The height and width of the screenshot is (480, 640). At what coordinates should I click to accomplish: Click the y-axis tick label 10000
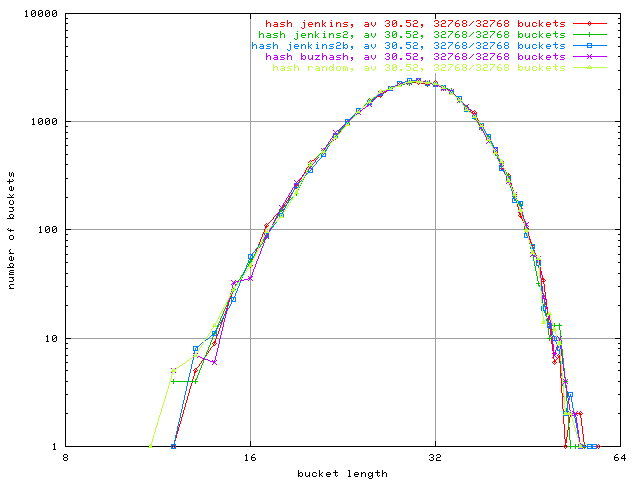click(x=41, y=14)
